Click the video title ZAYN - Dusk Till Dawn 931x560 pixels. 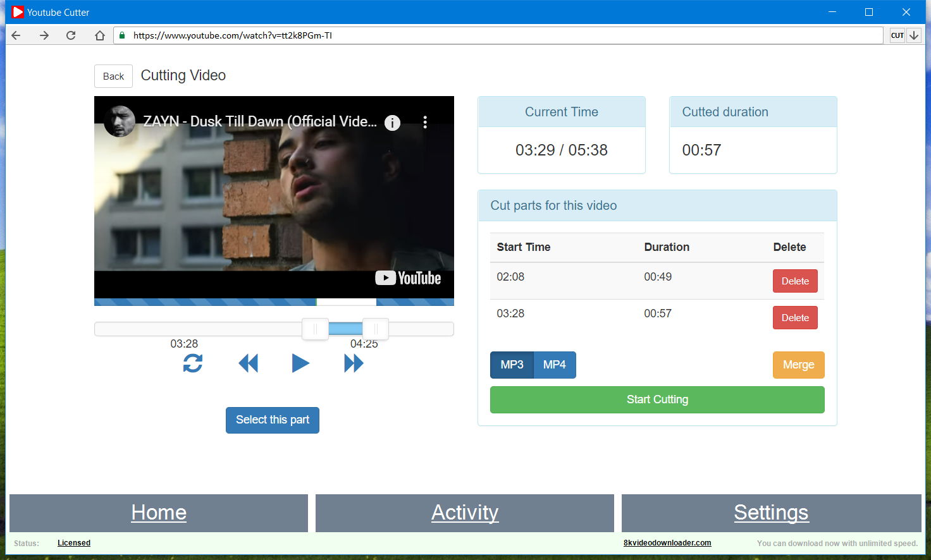coord(260,121)
